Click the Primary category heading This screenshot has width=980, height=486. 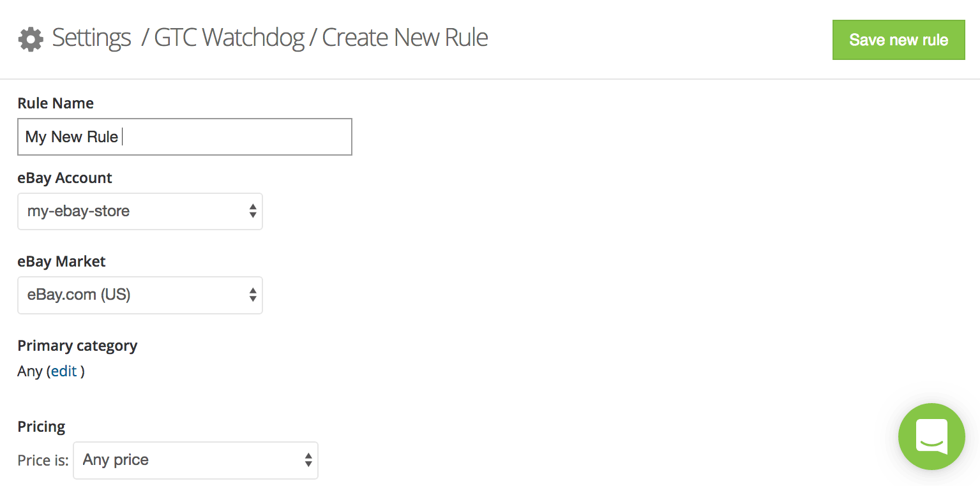click(77, 346)
